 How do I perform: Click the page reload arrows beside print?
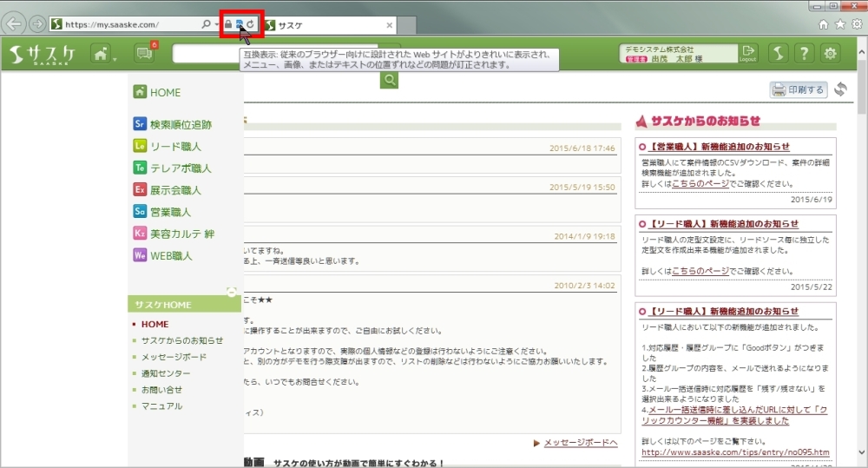point(839,89)
